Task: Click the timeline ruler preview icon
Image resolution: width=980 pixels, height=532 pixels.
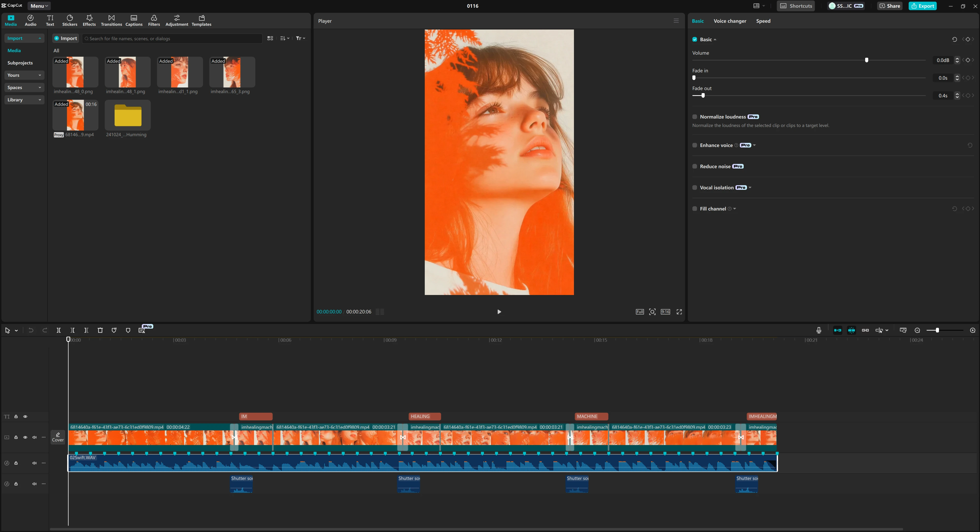Action: (903, 330)
